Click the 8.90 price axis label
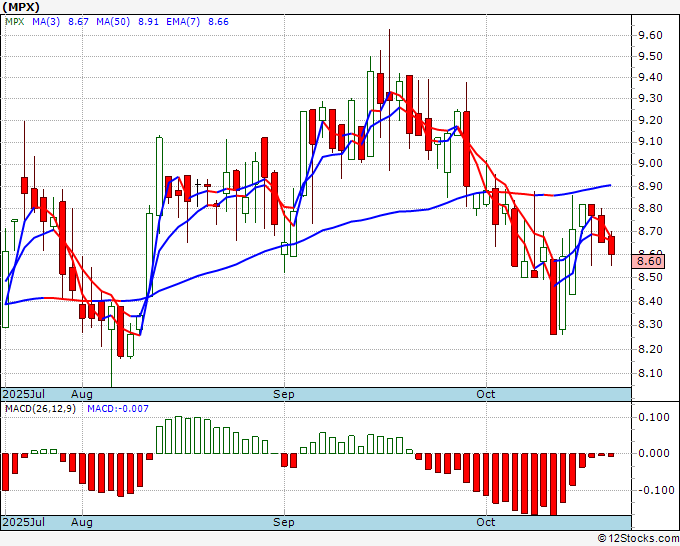680x546 pixels. [650, 186]
